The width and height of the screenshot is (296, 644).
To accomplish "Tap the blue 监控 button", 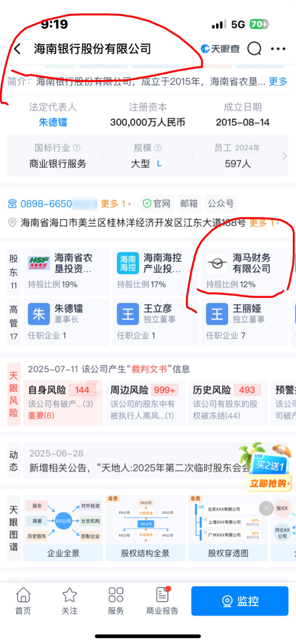I will click(240, 601).
